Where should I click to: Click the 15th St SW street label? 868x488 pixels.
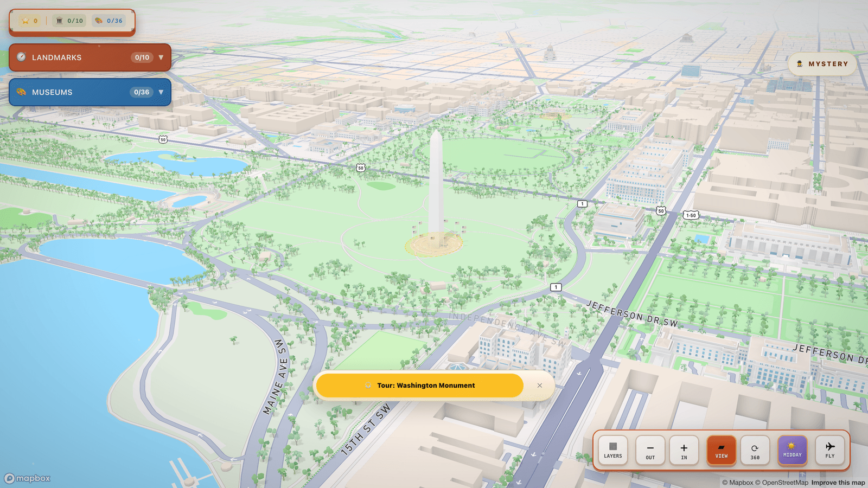(366, 428)
